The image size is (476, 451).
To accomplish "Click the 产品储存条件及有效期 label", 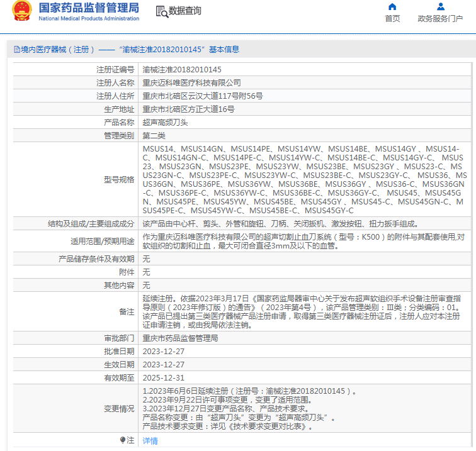I will click(96, 259).
